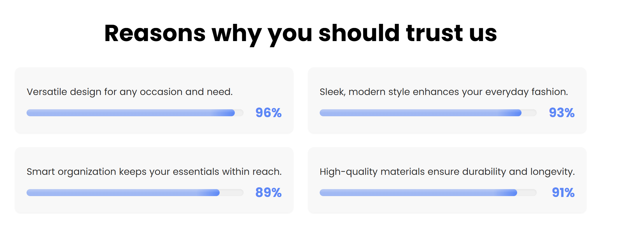644x236 pixels.
Task: Click the 96% percentage label
Action: (268, 113)
